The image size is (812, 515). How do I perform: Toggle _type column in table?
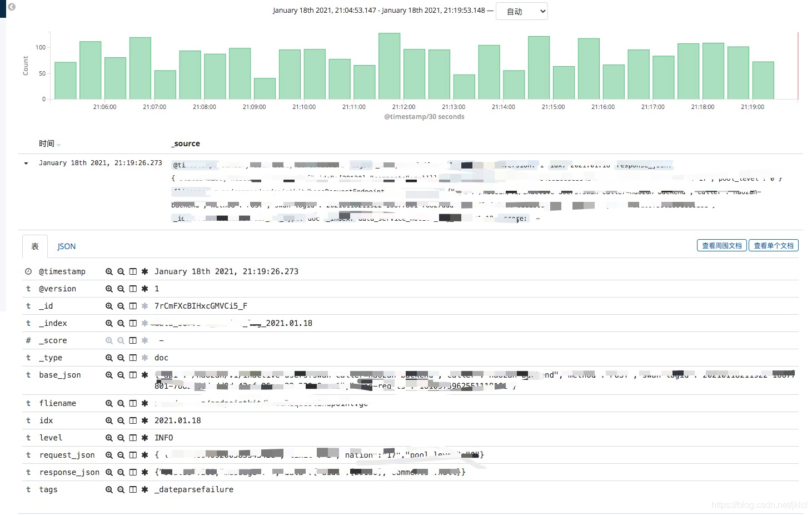tap(133, 358)
